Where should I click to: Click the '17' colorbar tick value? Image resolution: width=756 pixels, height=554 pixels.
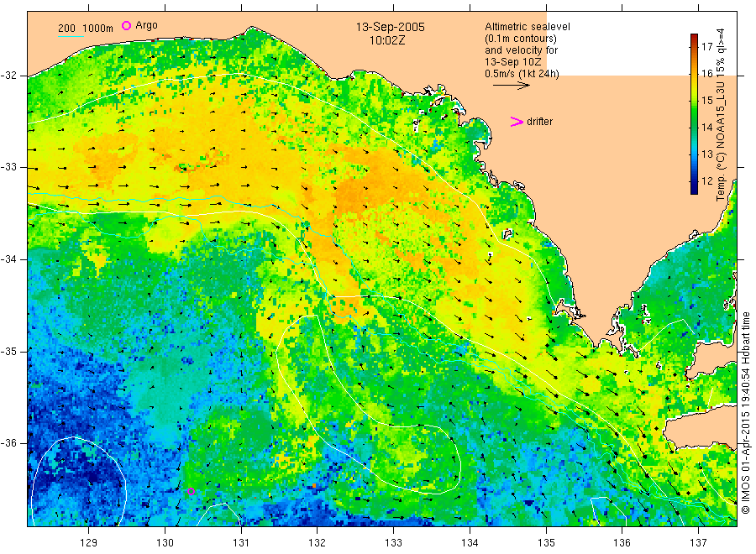[706, 47]
